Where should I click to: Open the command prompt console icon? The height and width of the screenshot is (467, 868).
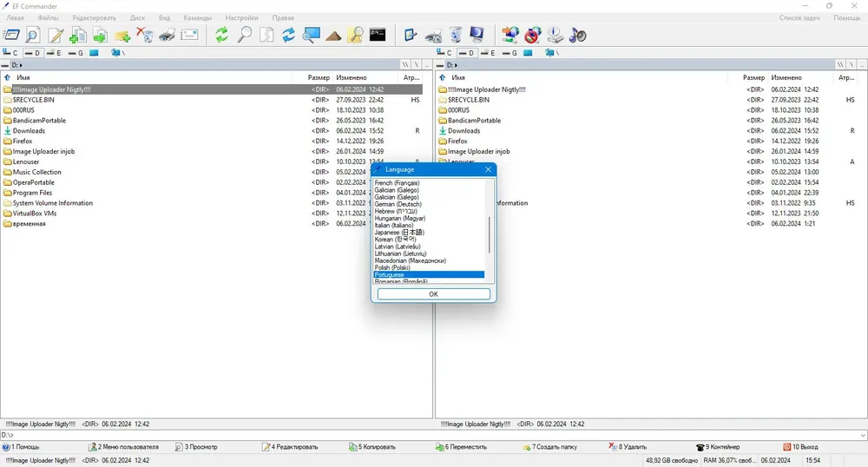378,35
